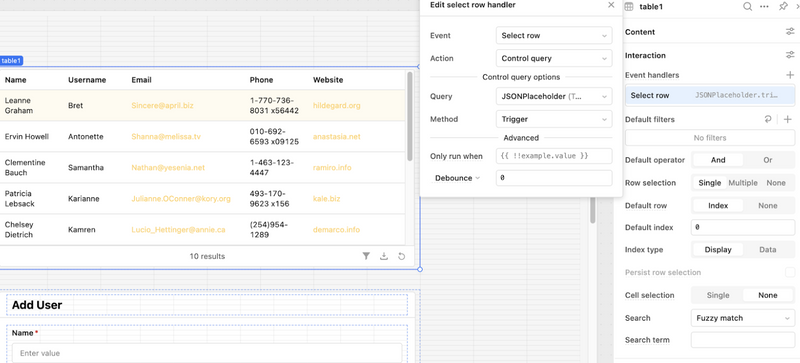Open the Sincere@april.biz email link
The height and width of the screenshot is (363, 800).
tap(162, 106)
